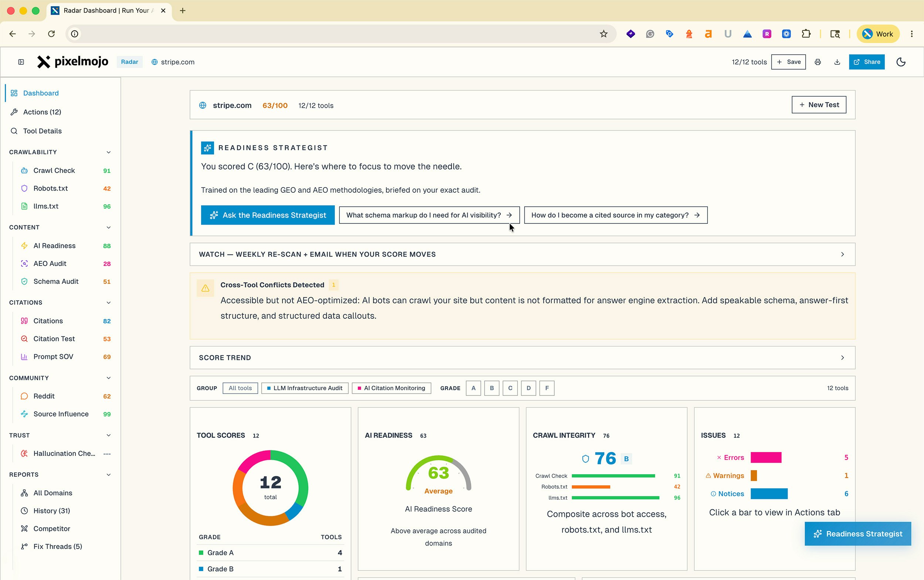Click the orange Warnings bar
The image size is (924, 580).
tap(754, 476)
